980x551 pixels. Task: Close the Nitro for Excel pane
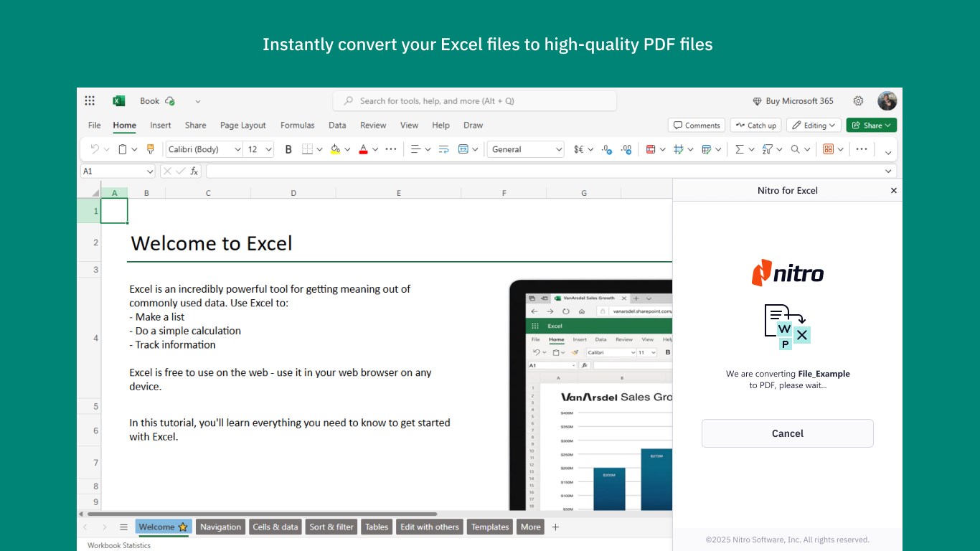click(x=894, y=191)
